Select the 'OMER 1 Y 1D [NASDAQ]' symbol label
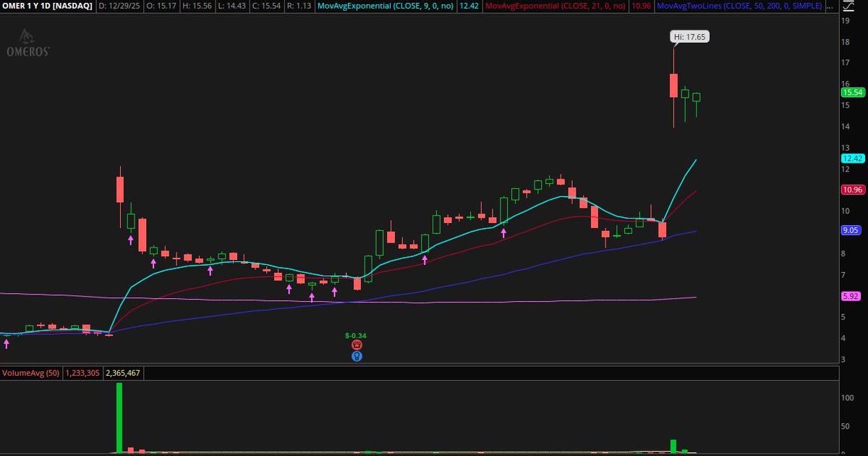The image size is (868, 456). [x=48, y=6]
